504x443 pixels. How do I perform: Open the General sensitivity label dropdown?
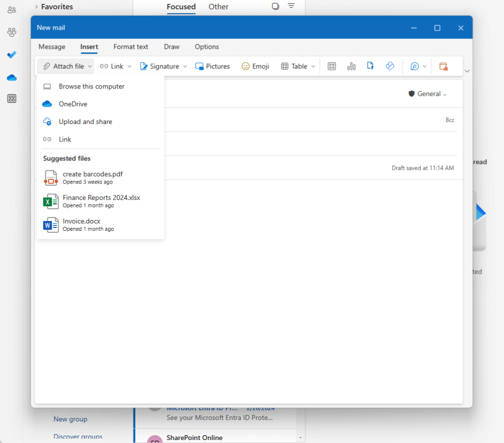tap(428, 94)
